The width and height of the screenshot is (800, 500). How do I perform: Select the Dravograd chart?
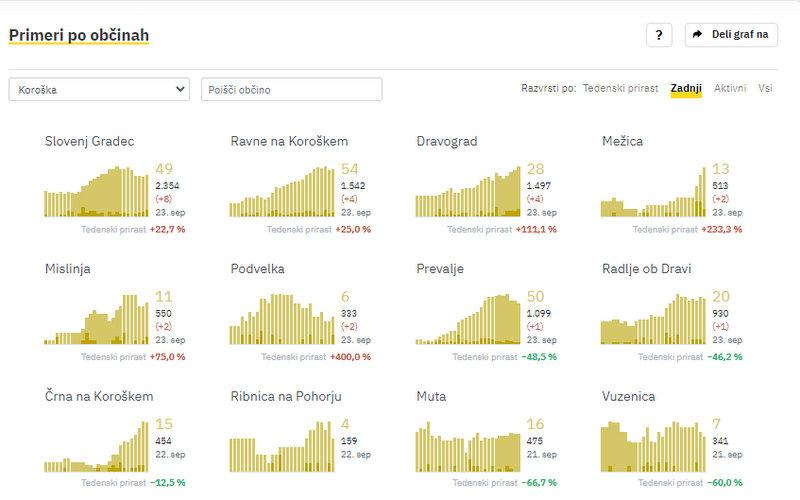(x=468, y=190)
